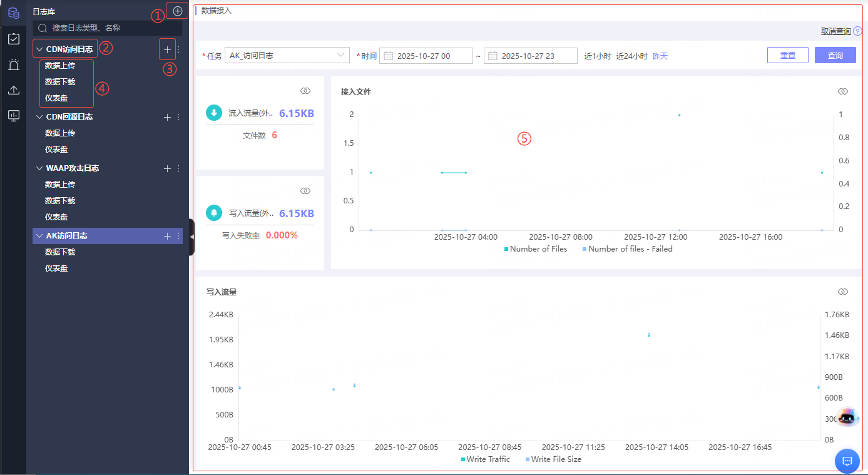Click the help icon next to 取消查询
The height and width of the screenshot is (475, 868).
pos(857,31)
